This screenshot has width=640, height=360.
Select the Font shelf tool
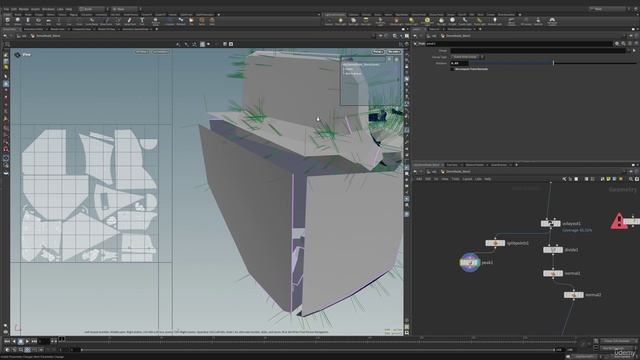142,21
